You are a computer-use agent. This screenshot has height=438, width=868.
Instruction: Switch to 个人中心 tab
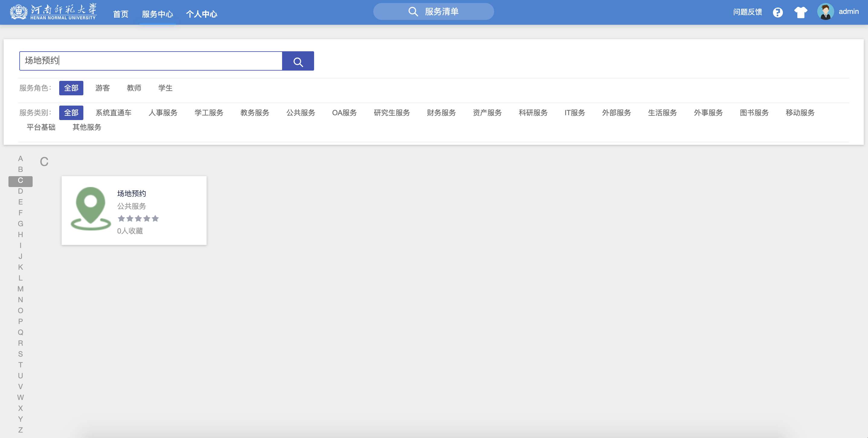point(201,14)
